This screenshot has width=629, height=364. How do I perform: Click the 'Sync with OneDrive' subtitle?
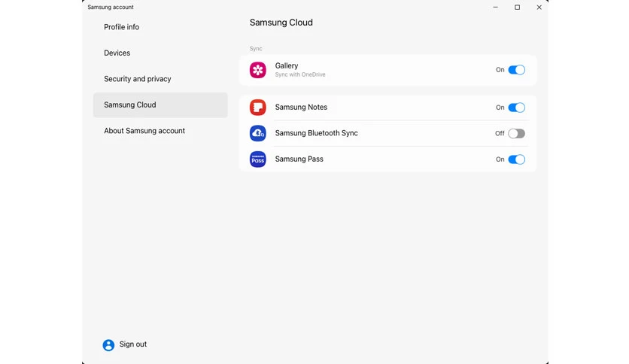pyautogui.click(x=300, y=74)
